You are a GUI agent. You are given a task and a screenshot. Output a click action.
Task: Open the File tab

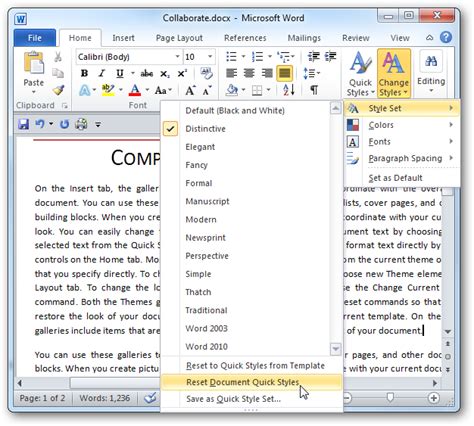pyautogui.click(x=35, y=38)
